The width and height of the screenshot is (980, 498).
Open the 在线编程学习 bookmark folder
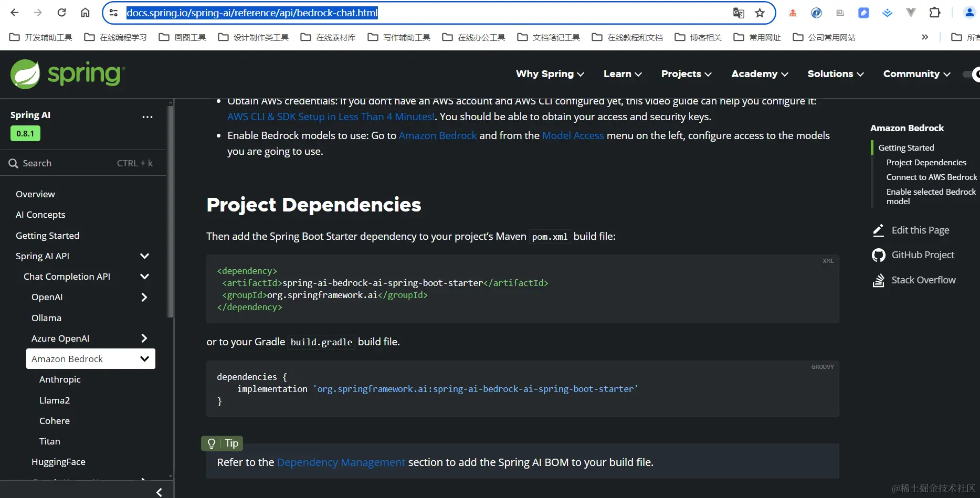tap(115, 37)
